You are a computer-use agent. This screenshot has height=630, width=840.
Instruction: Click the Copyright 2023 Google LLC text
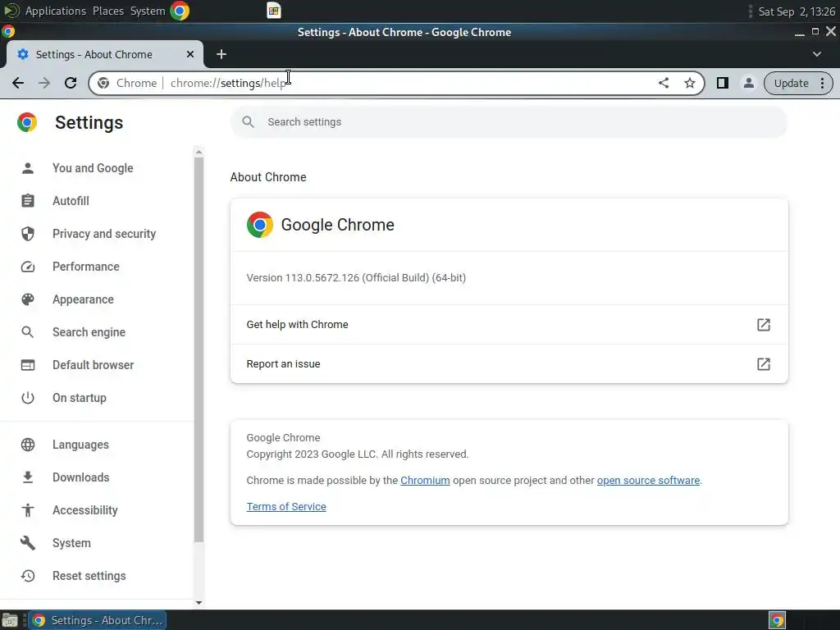pos(358,454)
